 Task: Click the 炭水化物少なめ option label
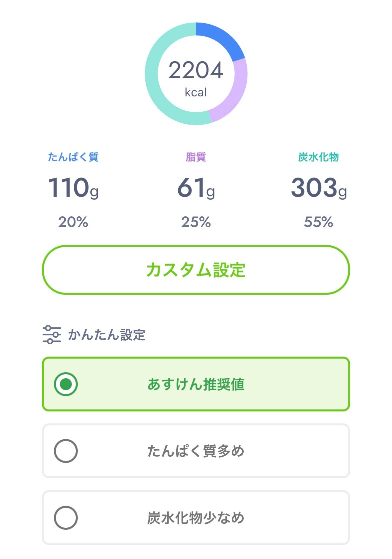(x=196, y=518)
